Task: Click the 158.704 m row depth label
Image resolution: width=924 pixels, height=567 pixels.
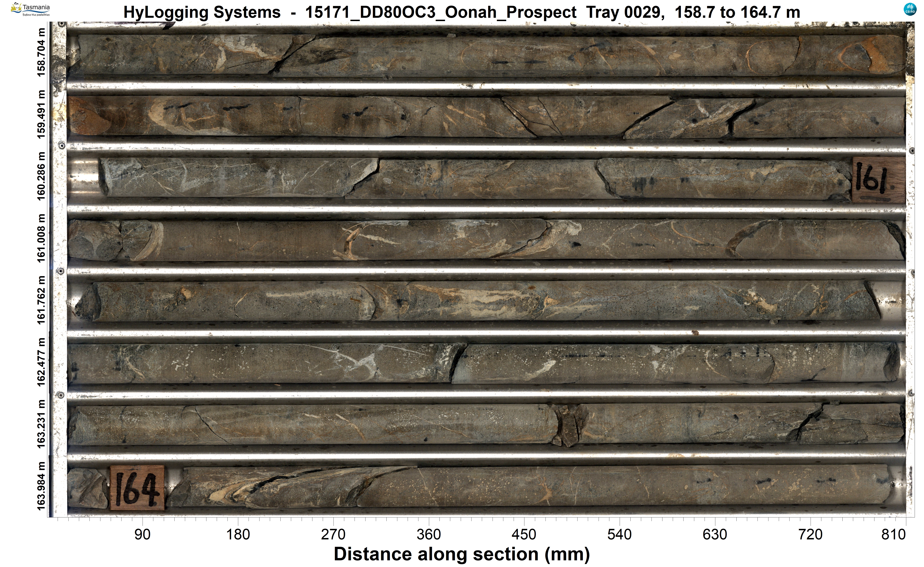Action: click(41, 52)
